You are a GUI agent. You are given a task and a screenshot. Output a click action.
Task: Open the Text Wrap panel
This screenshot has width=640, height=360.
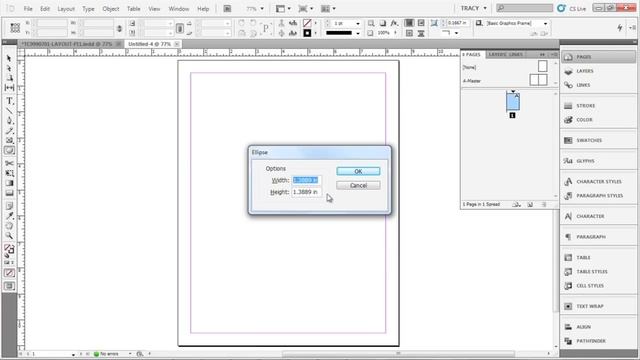pos(598,306)
